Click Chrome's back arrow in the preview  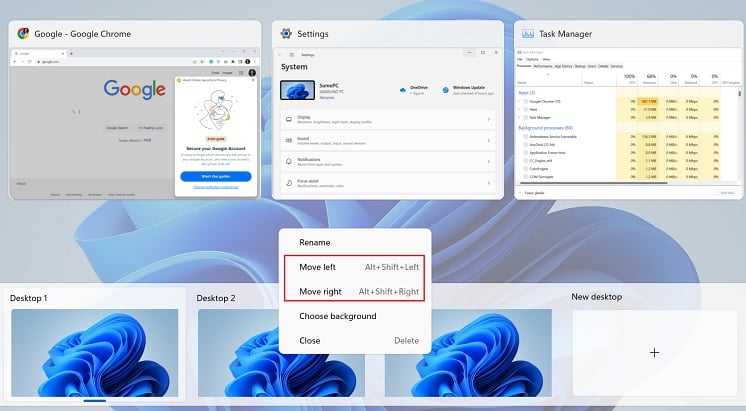[15, 61]
